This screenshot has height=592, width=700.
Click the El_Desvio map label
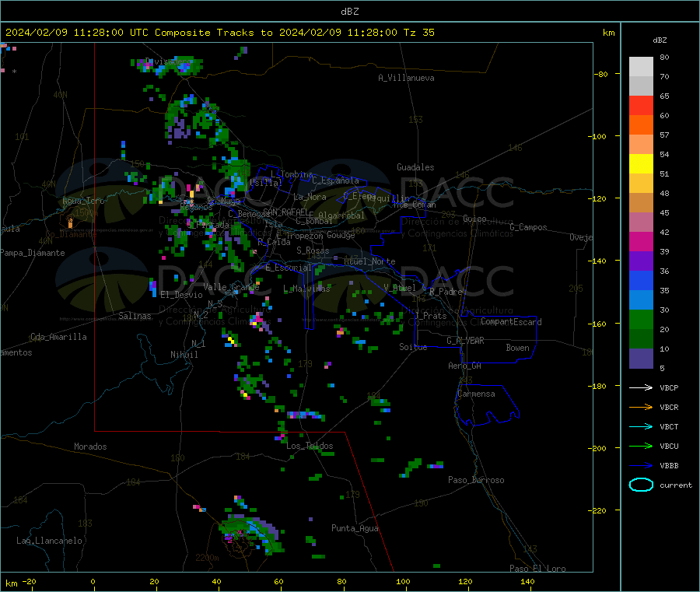coord(182,295)
